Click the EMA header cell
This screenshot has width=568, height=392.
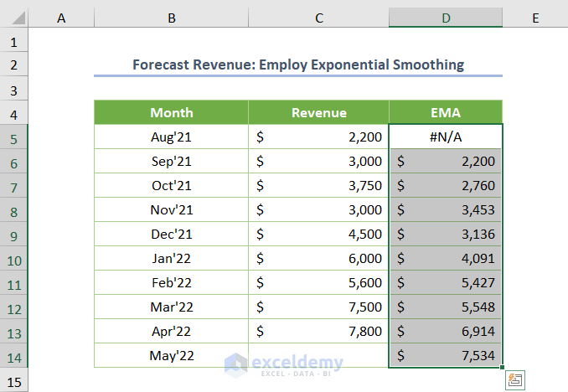pyautogui.click(x=446, y=112)
